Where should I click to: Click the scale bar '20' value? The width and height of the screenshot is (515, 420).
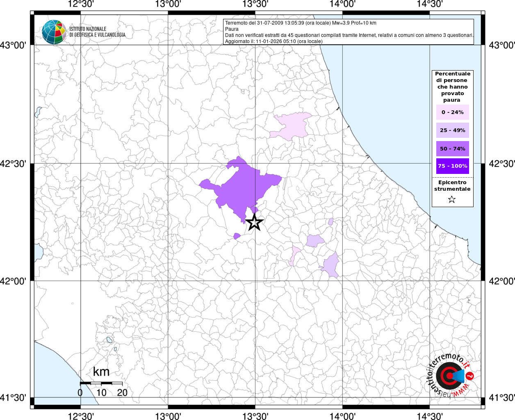coord(122,393)
